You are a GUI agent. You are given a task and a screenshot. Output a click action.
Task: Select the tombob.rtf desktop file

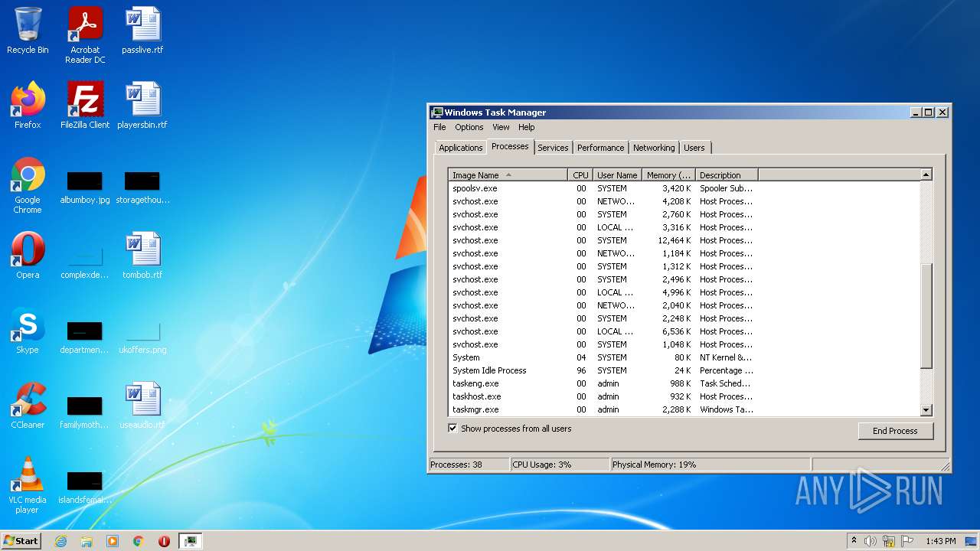pyautogui.click(x=142, y=256)
